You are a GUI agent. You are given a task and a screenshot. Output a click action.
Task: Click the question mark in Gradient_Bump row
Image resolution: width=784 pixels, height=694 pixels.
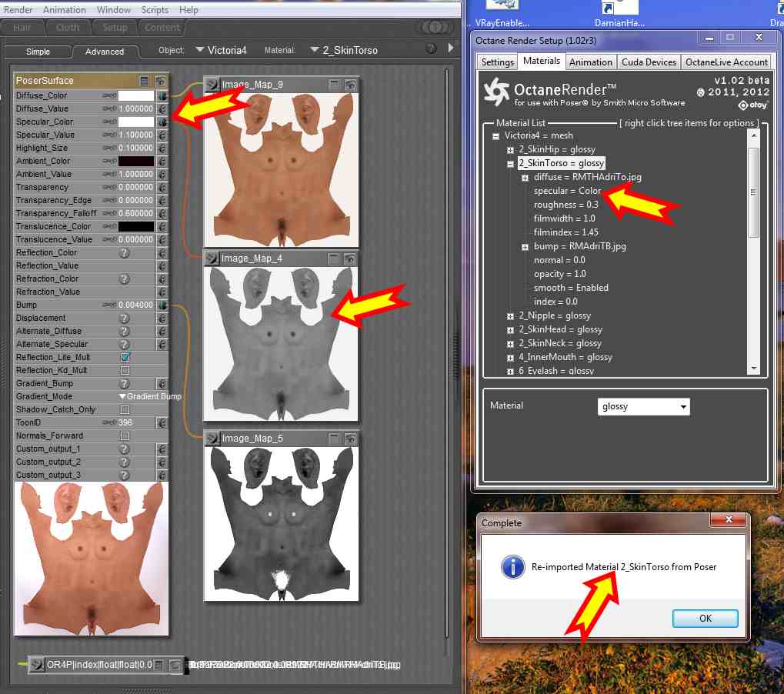tap(124, 383)
